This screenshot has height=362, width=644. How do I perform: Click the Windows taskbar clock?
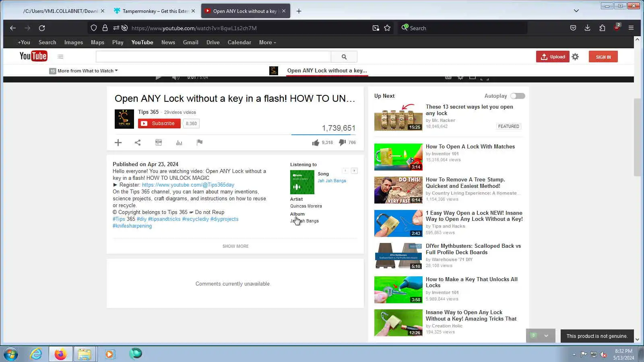point(623,354)
